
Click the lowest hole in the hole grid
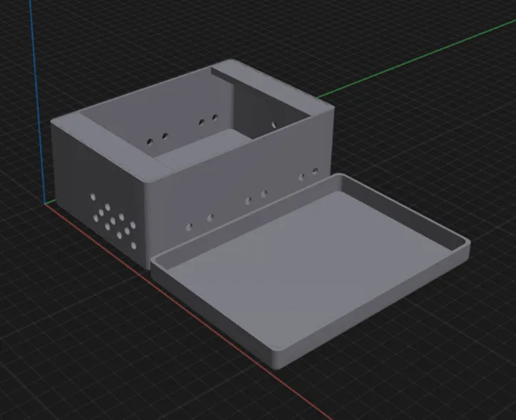[133, 246]
